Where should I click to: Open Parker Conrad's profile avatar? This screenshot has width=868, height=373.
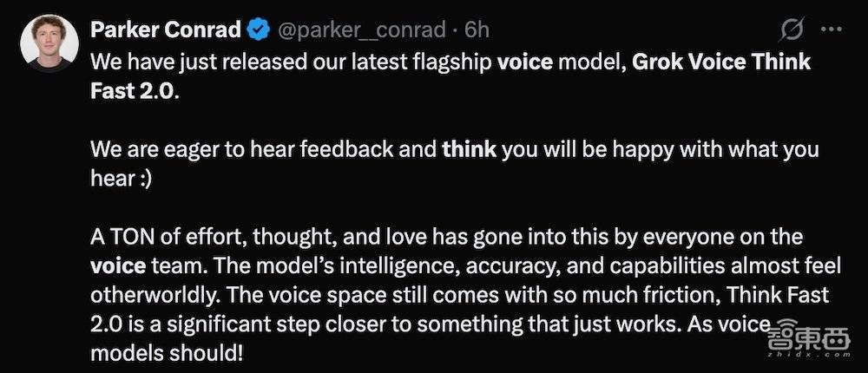[x=49, y=43]
